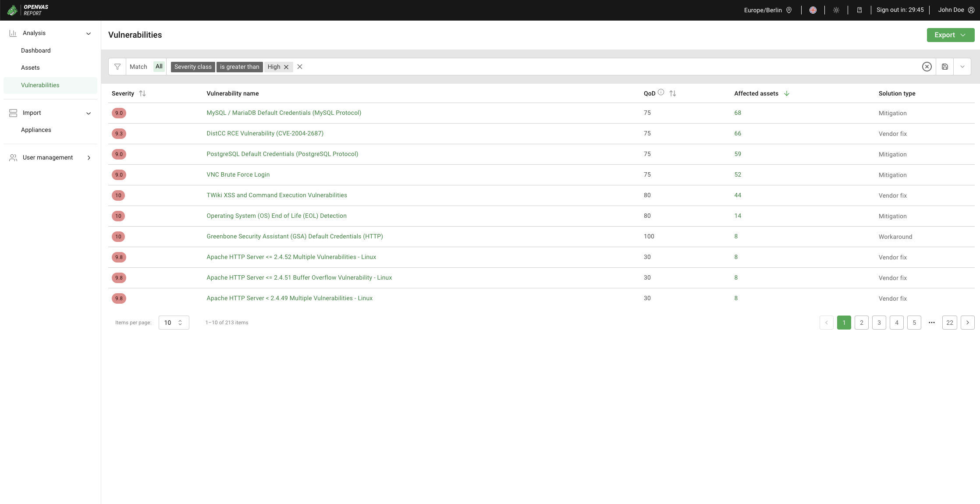
Task: Click the severity 10 badge for TWiki
Action: tap(118, 195)
